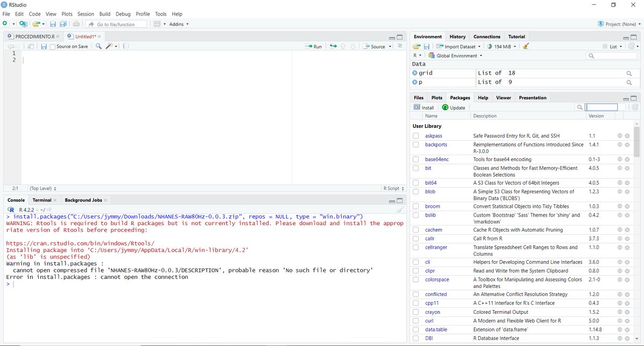Load the askpass package checkbox
644x346 pixels.
[x=416, y=136]
